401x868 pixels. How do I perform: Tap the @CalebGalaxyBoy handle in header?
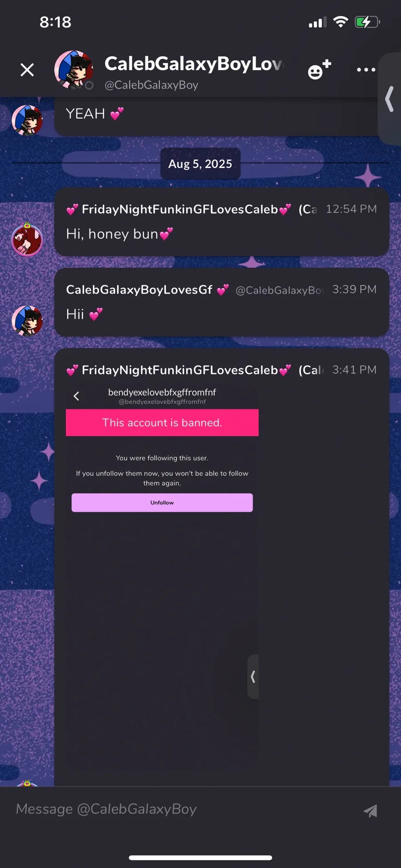[x=151, y=85]
